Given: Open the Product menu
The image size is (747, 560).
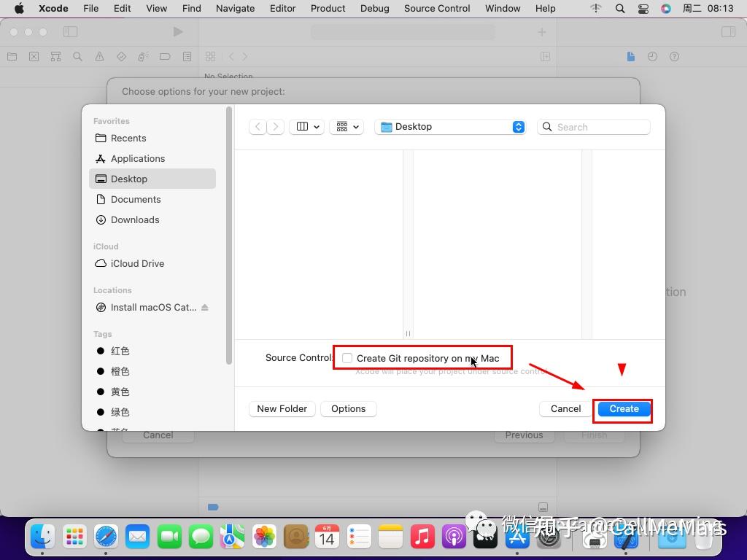Looking at the screenshot, I should pyautogui.click(x=328, y=9).
